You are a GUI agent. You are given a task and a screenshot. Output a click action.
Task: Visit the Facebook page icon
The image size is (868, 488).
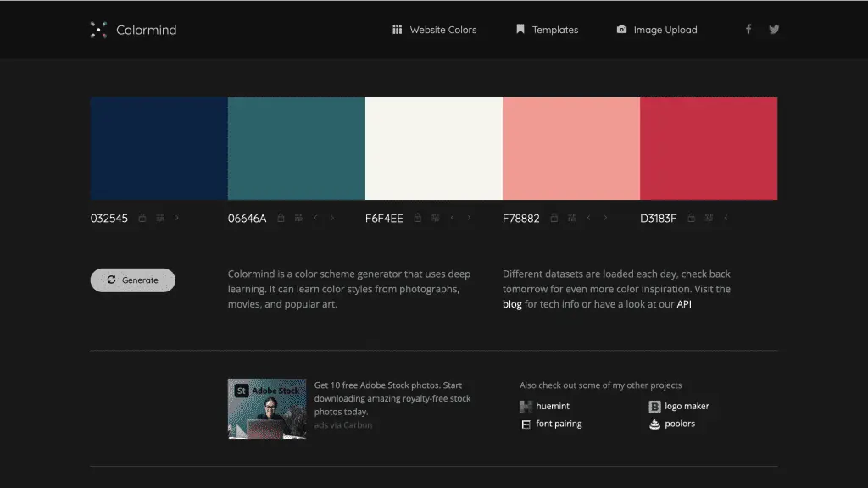[x=748, y=30]
